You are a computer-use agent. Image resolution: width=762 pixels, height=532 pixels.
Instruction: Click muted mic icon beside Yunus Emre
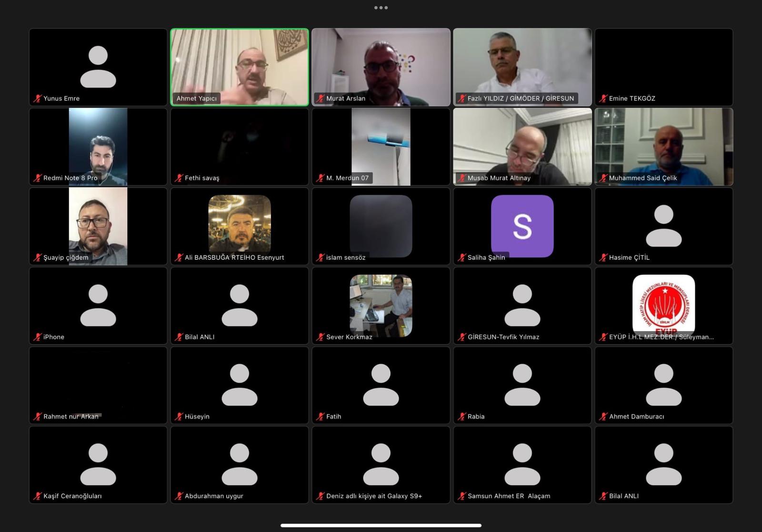[38, 99]
